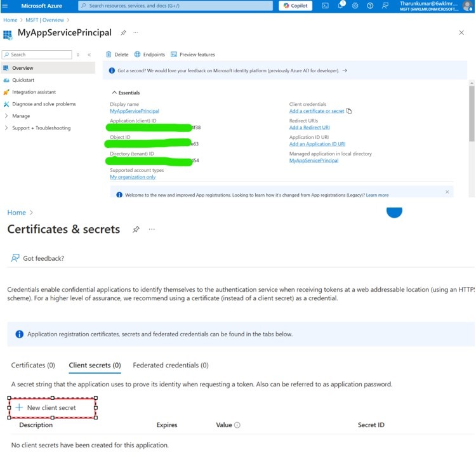This screenshot has height=469, width=476.
Task: Click Home breadcrumb above Certificates & secrets
Action: [x=17, y=213]
